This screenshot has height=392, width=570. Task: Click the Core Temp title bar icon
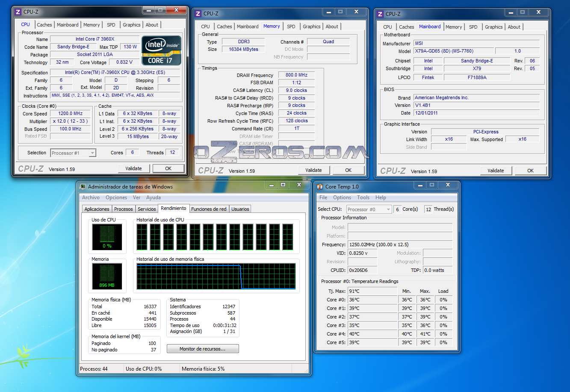tap(320, 187)
